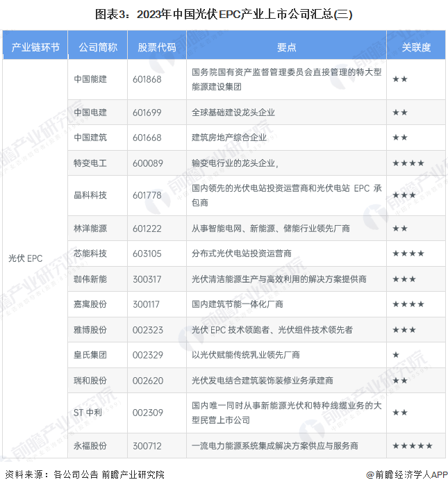
Task: Click description 一流电力能源系统集成解决方案供应与服务商
Action: [274, 446]
